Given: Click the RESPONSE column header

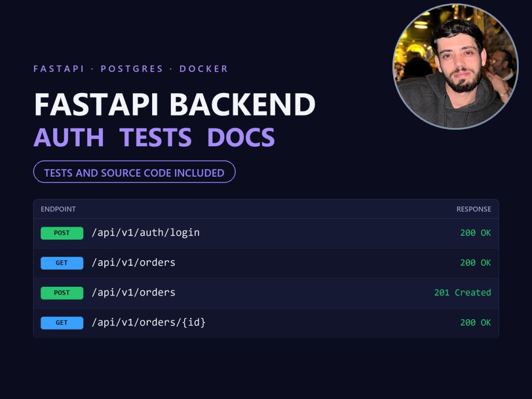Looking at the screenshot, I should click(x=473, y=209).
